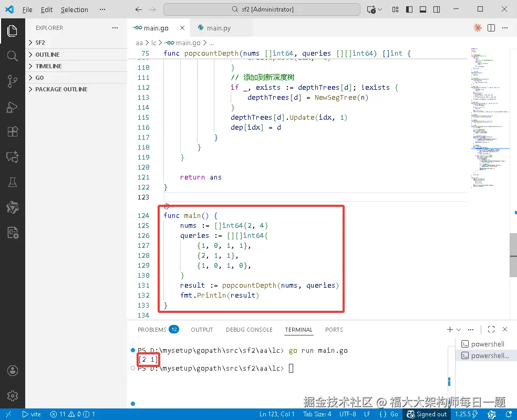Expand the PACKAGE OUTLINE section
The width and height of the screenshot is (517, 420).
pos(76,89)
